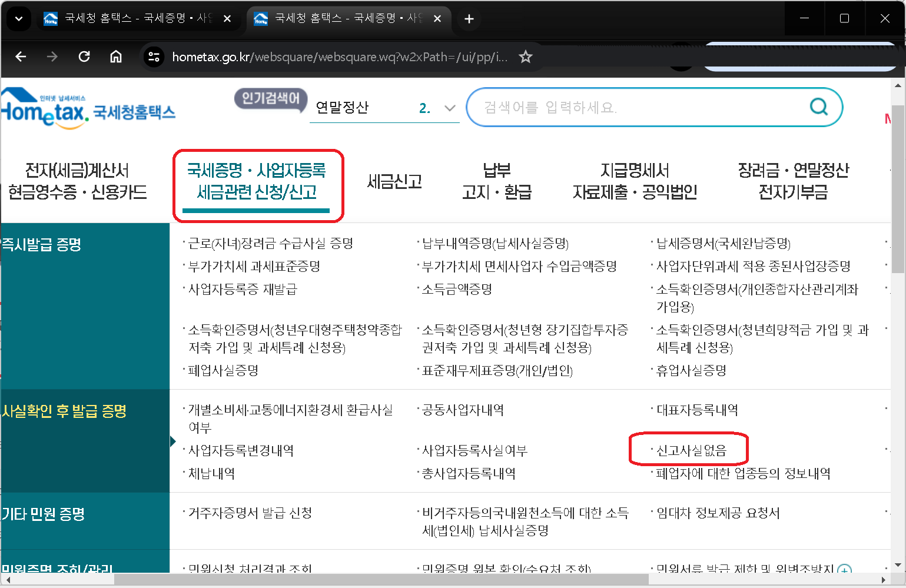Image resolution: width=906 pixels, height=588 pixels.
Task: Open 공동사업자내역
Action: pyautogui.click(x=463, y=410)
